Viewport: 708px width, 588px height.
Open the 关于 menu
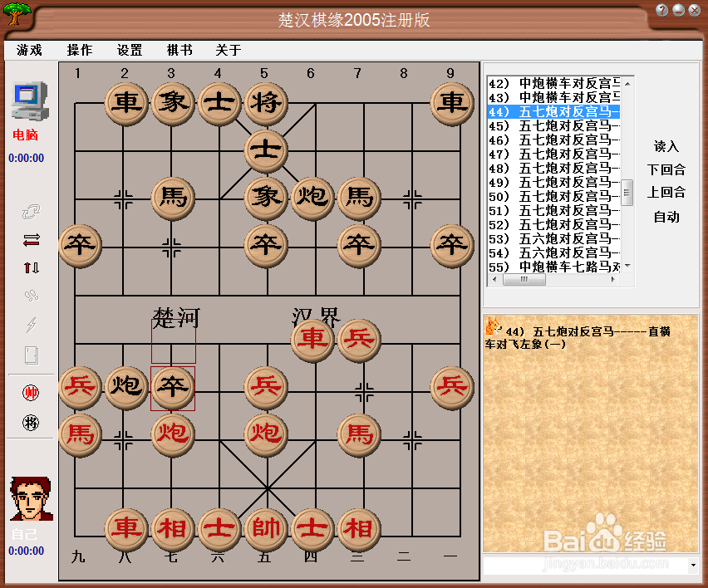pos(228,50)
